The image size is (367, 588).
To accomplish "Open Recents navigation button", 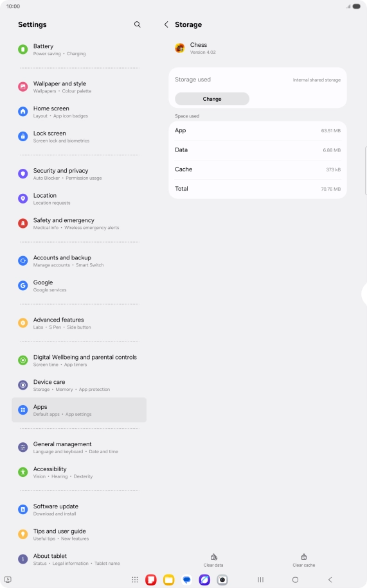I will [x=260, y=580].
